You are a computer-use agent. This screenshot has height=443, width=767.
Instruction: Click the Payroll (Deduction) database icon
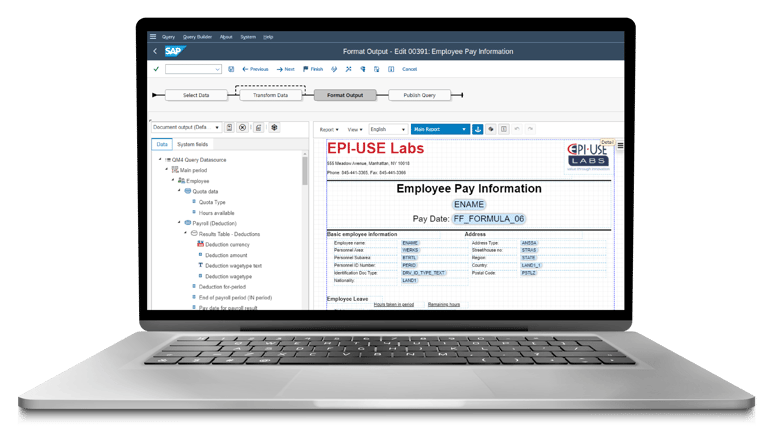[187, 223]
